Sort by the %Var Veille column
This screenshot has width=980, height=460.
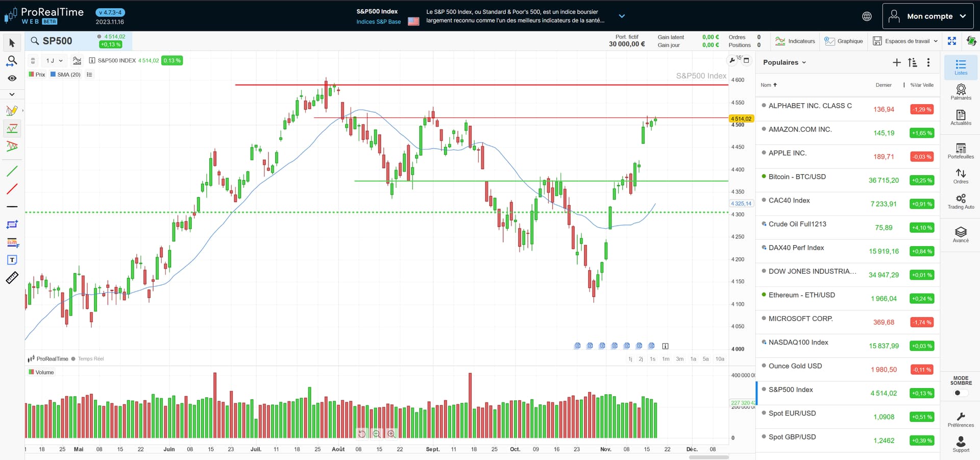[922, 85]
